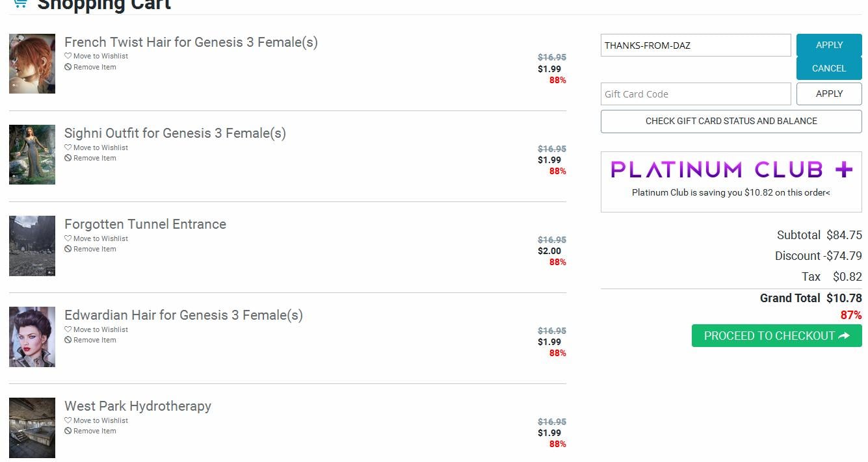Proceed to checkout
This screenshot has width=868, height=462.
click(x=776, y=336)
